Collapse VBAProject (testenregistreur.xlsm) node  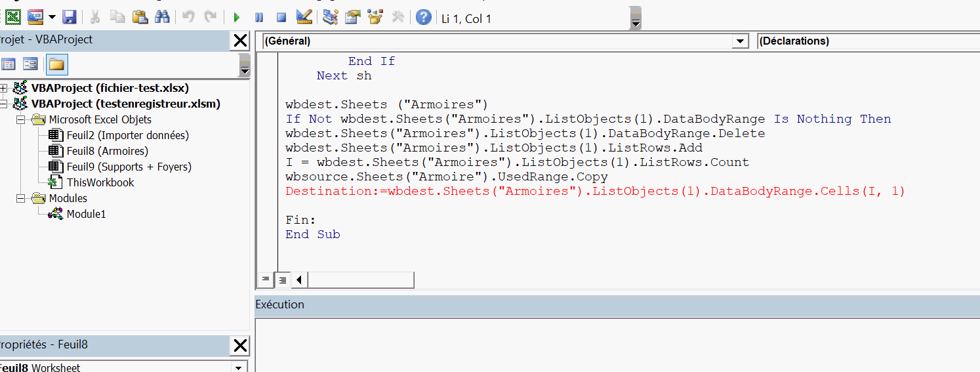[x=4, y=104]
